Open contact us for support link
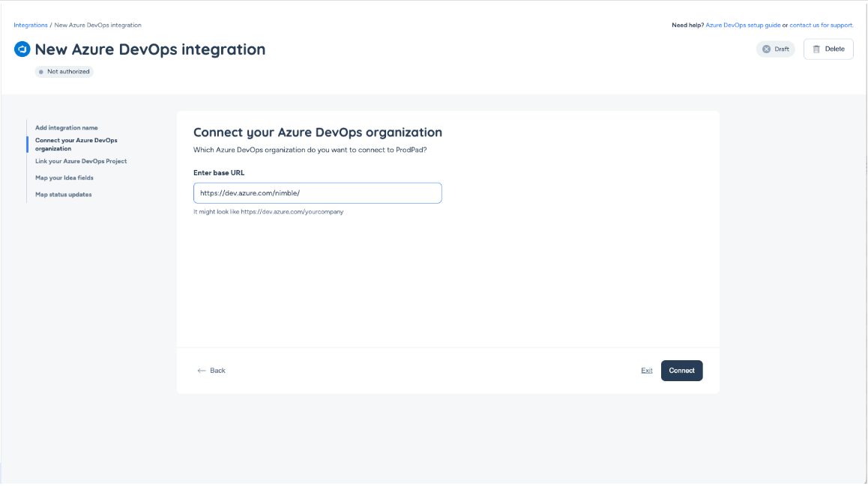 click(822, 25)
